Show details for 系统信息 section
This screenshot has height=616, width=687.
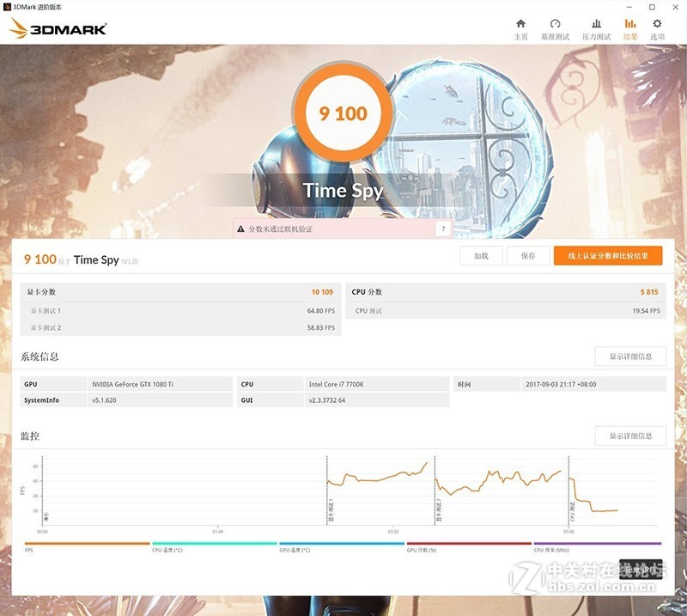coord(630,357)
